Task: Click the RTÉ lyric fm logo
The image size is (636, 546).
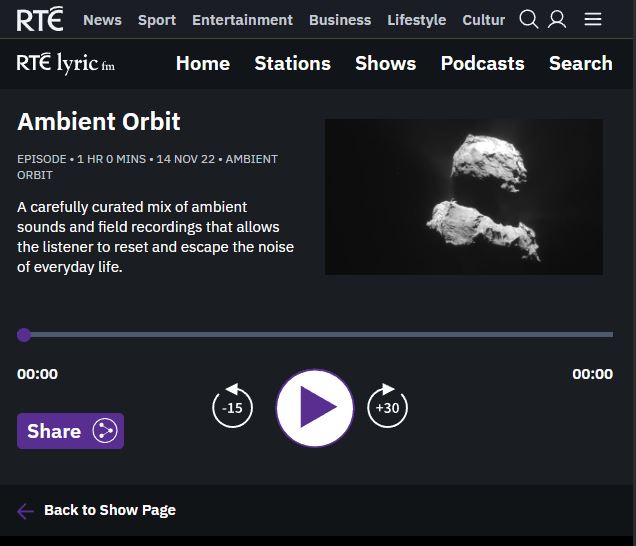Action: [x=66, y=63]
